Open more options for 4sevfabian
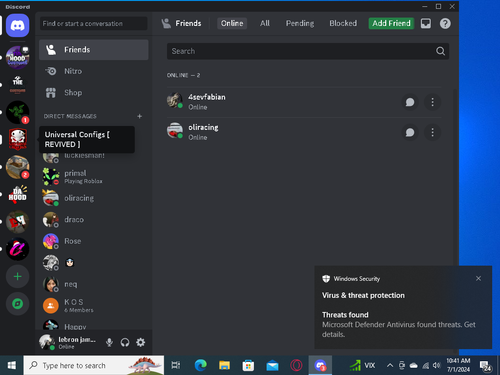This screenshot has width=500, height=375. pos(432,102)
